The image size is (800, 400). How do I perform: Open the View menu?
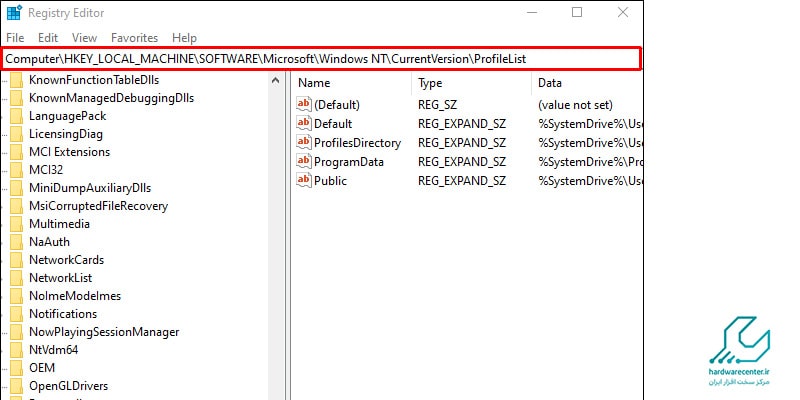84,38
